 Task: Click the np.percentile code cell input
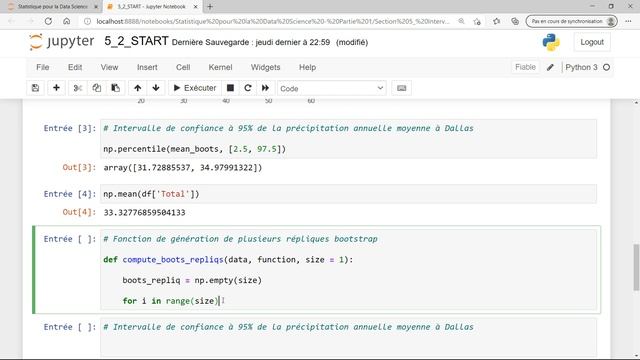(x=349, y=139)
